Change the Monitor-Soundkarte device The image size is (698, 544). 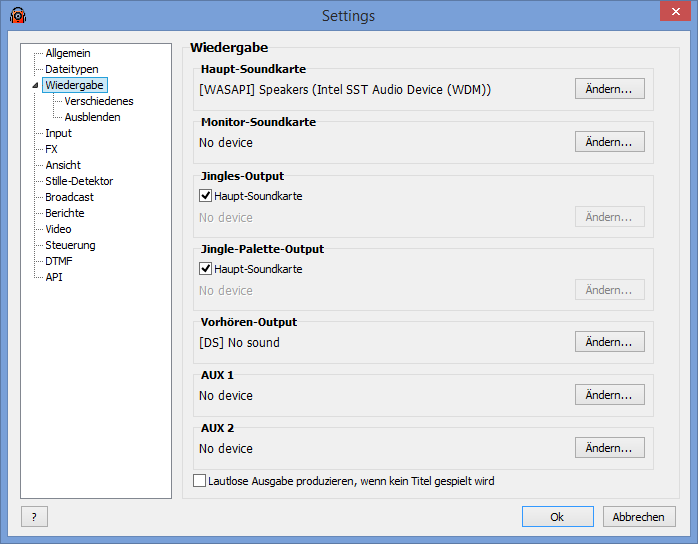pos(609,142)
